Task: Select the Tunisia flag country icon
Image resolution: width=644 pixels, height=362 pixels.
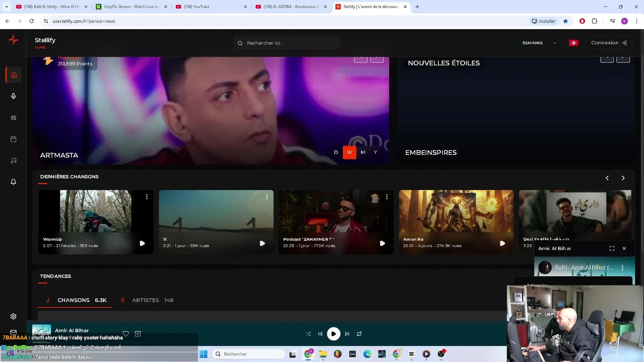Action: [573, 43]
